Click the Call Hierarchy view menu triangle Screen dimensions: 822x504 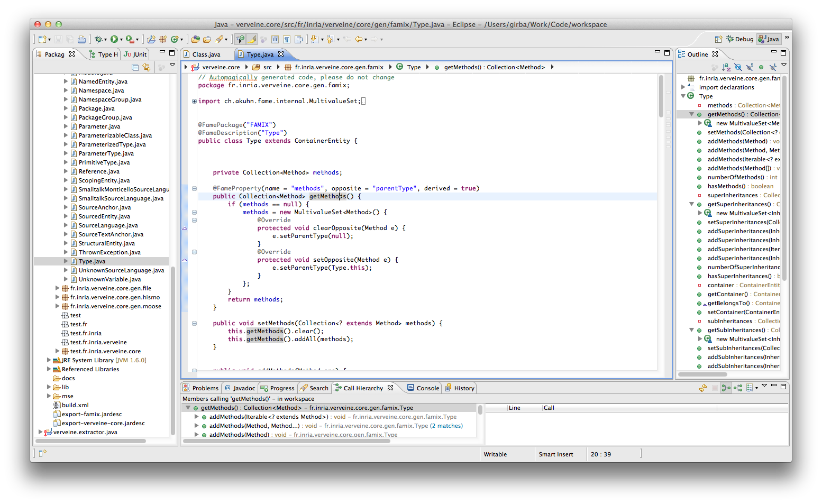[x=764, y=386]
